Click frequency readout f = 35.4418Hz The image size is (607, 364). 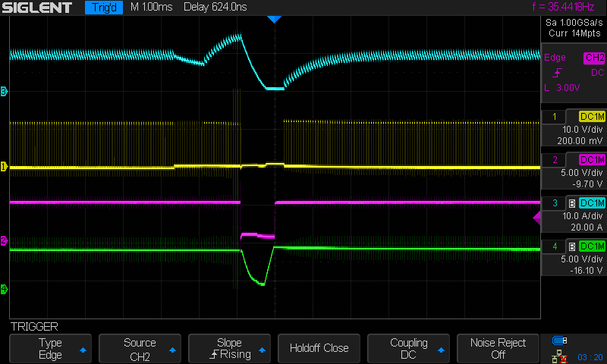pyautogui.click(x=563, y=7)
